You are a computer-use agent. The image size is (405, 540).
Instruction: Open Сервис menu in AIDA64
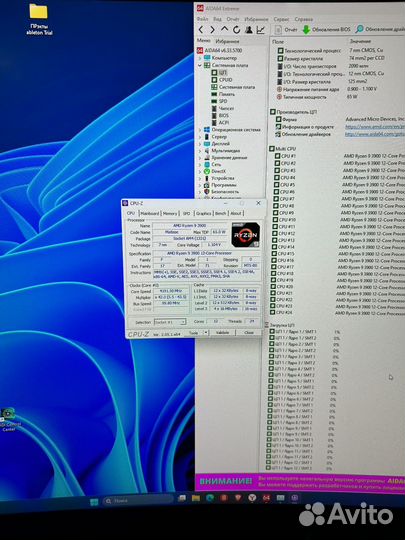[281, 19]
